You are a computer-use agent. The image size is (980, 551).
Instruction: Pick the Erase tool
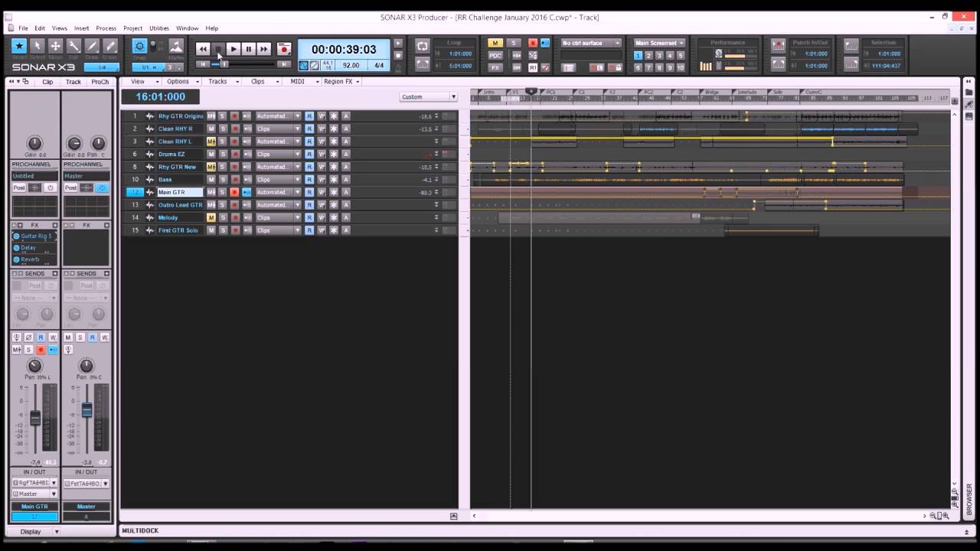click(x=110, y=46)
